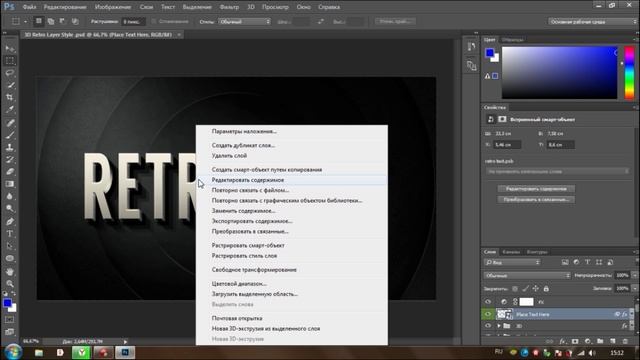Open the layer blend mode dropdown
Viewport: 640px width, 360px height.
tap(527, 276)
